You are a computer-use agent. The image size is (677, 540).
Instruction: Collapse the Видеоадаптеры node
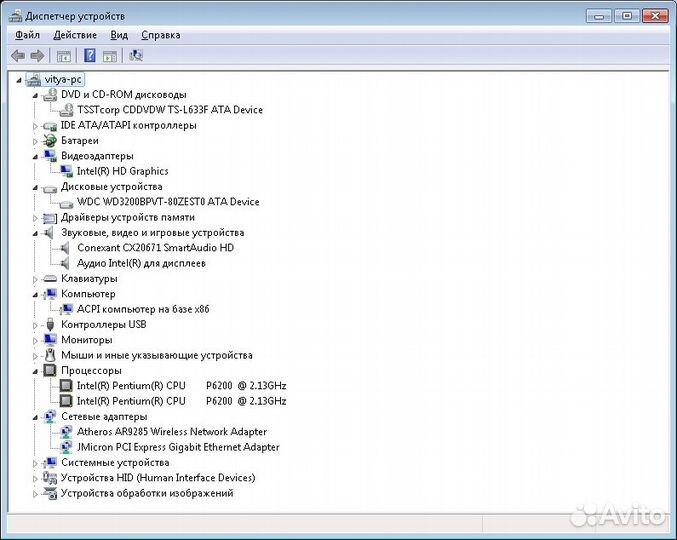click(35, 157)
